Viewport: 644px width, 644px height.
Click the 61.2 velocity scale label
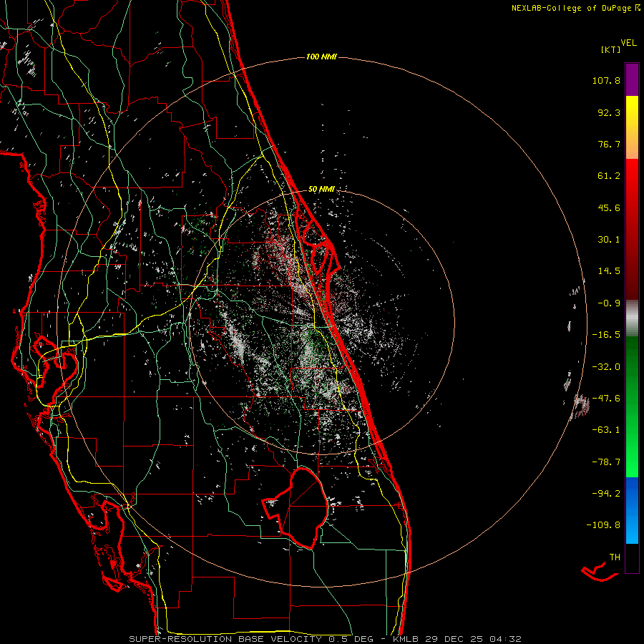coord(609,176)
